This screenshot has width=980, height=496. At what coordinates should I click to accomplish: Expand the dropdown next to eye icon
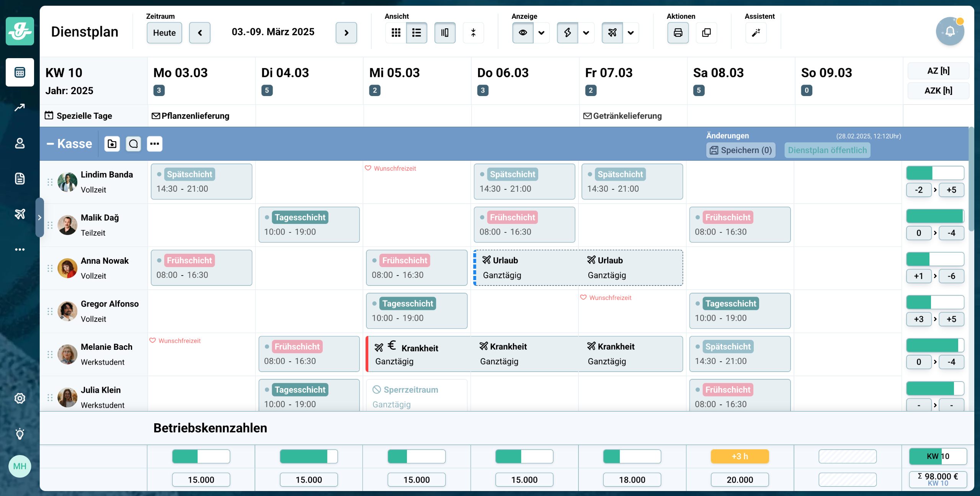point(541,33)
